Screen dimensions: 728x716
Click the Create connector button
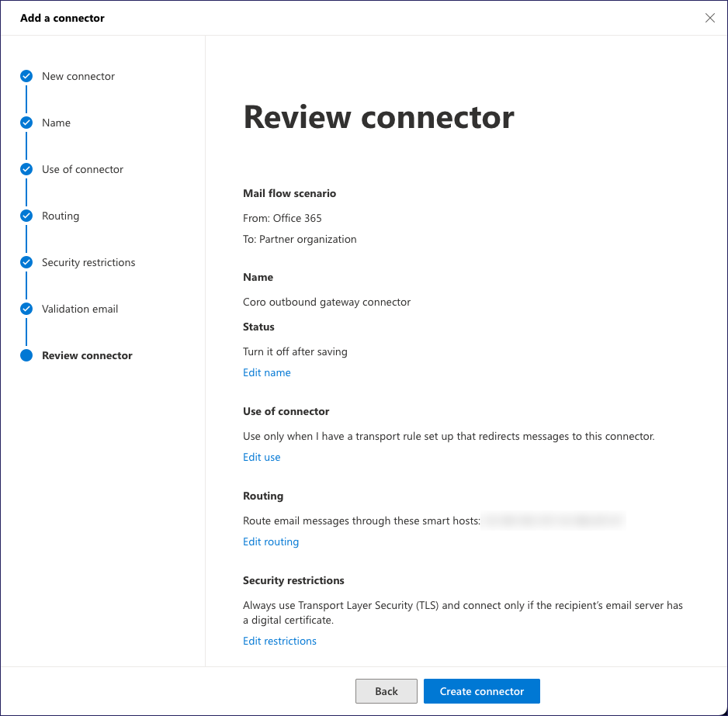pyautogui.click(x=481, y=691)
